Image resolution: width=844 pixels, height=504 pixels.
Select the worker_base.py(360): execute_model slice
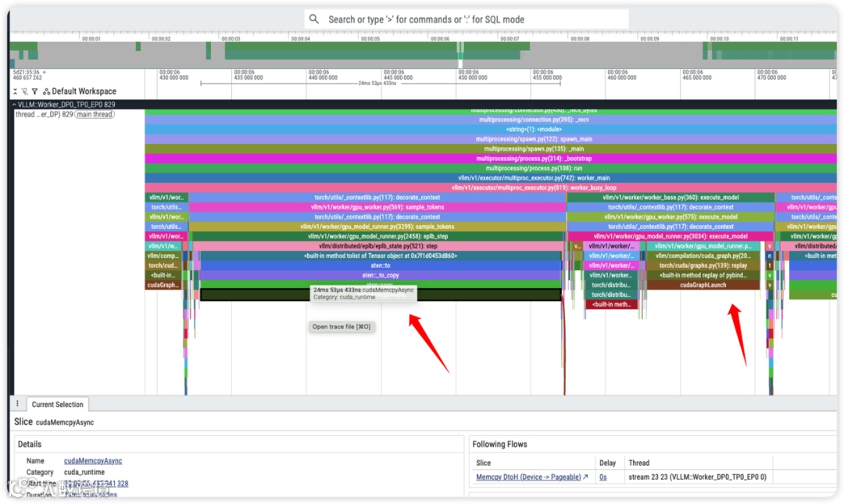pyautogui.click(x=671, y=198)
